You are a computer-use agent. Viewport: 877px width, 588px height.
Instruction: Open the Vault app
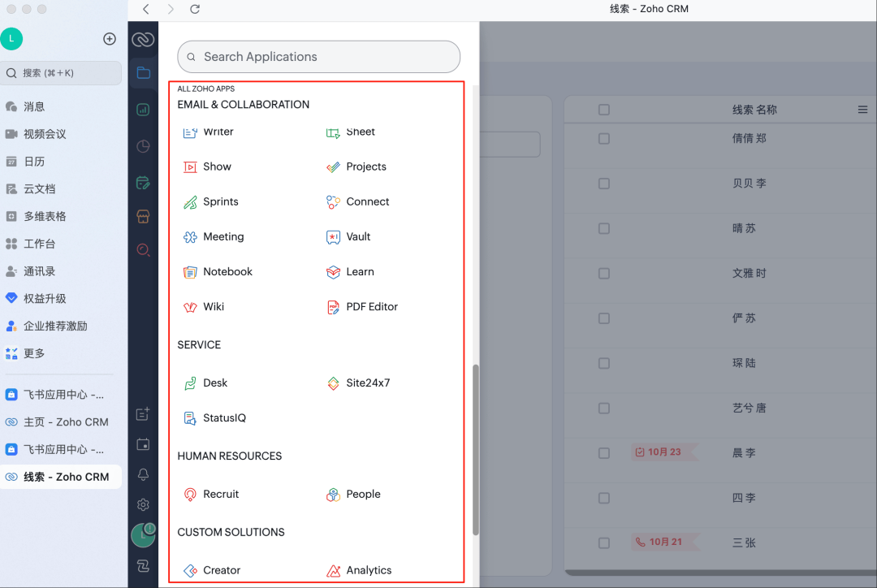pyautogui.click(x=348, y=236)
